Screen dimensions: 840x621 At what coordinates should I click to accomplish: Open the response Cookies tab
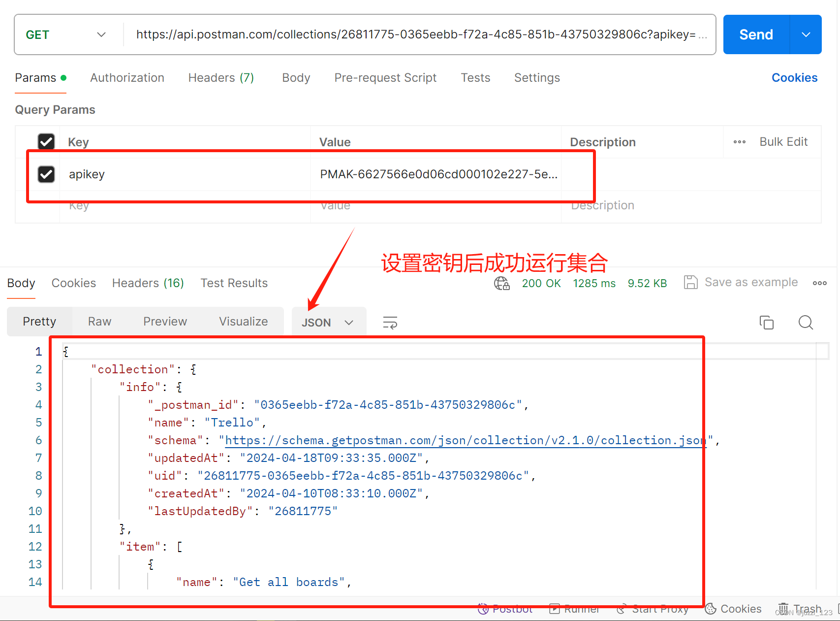click(x=74, y=283)
